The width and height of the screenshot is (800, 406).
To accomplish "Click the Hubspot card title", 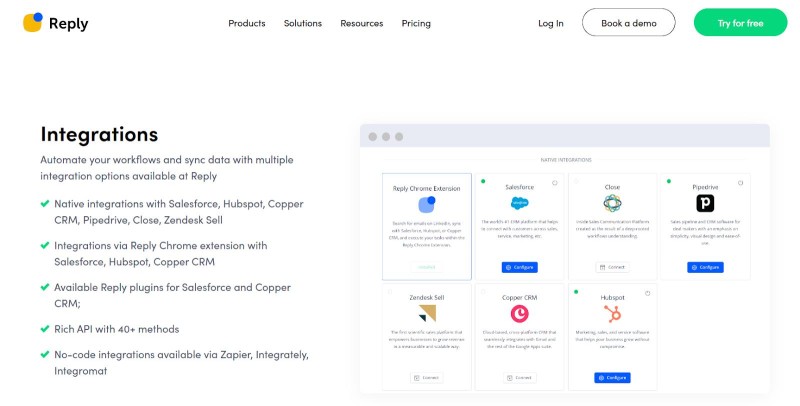I will [612, 297].
